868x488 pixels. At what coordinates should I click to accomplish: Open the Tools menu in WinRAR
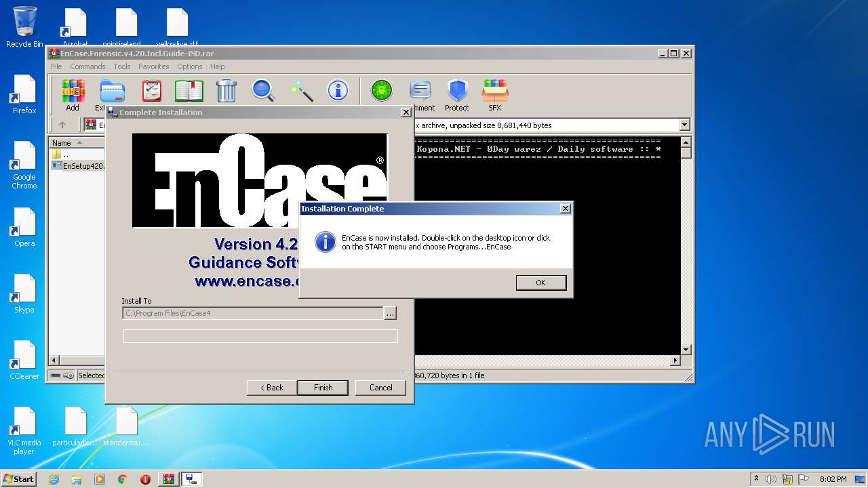[122, 66]
